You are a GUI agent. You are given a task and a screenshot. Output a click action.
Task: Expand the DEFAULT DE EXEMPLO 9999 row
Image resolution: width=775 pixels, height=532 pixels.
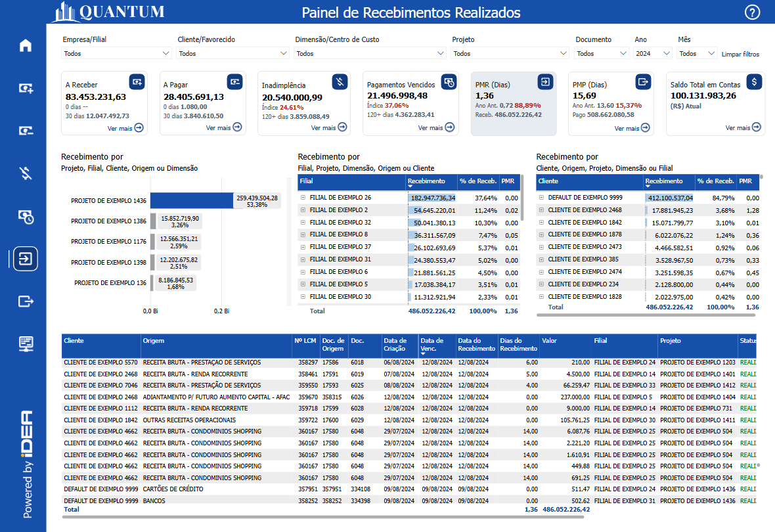tap(541, 198)
